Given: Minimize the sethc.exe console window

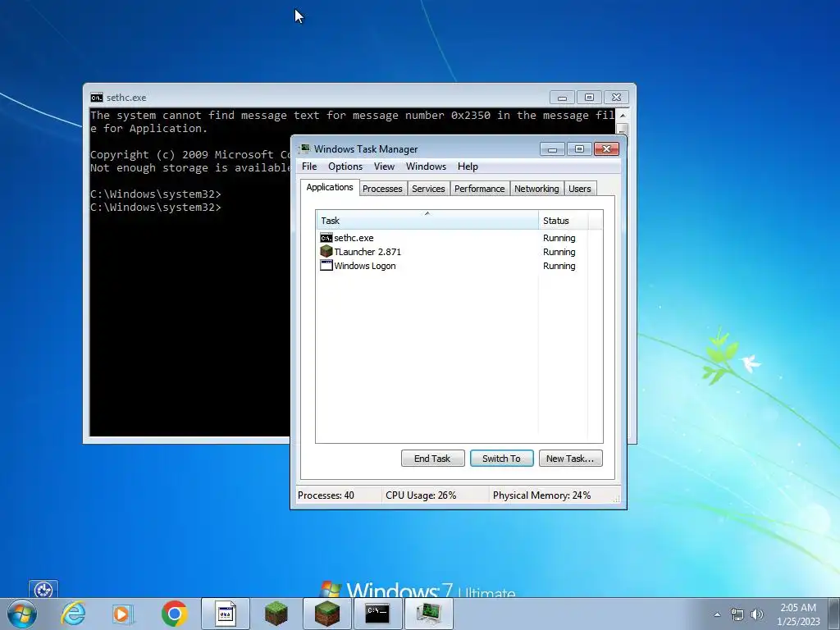Looking at the screenshot, I should coord(562,98).
